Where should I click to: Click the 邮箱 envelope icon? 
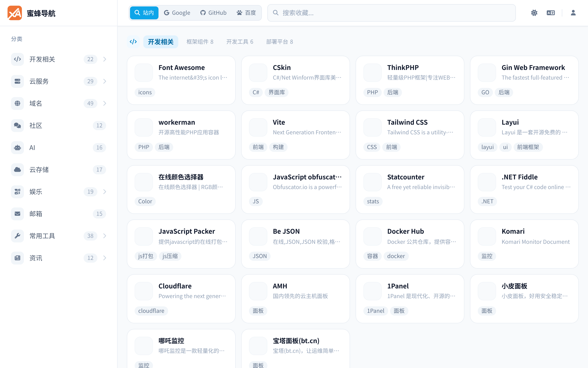tap(17, 214)
